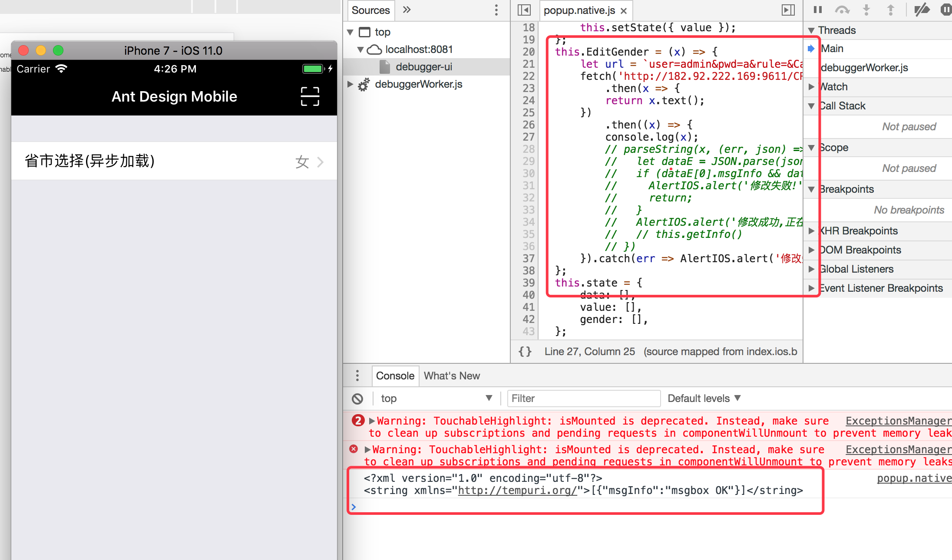Click the step into function icon

(x=866, y=10)
